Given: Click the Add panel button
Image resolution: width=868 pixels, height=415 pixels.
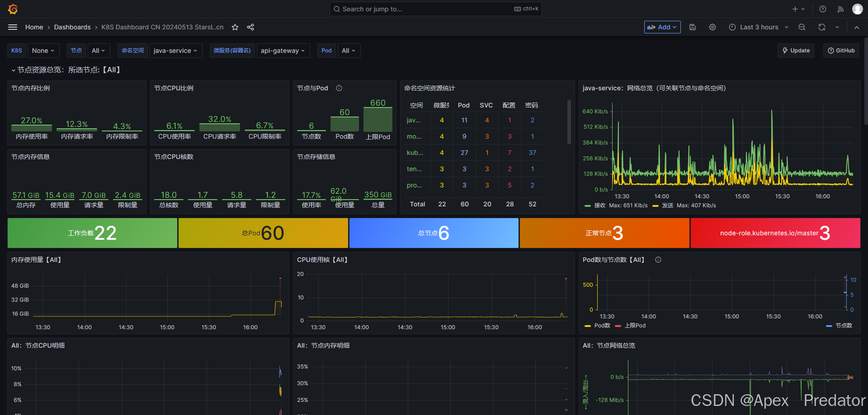Looking at the screenshot, I should [x=662, y=27].
